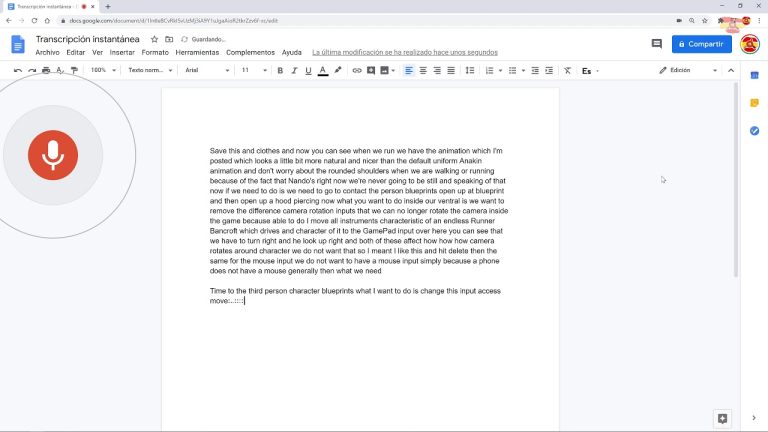
Task: Toggle italic formatting
Action: pos(294,71)
